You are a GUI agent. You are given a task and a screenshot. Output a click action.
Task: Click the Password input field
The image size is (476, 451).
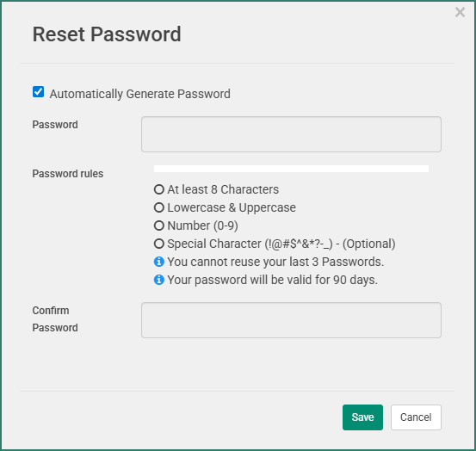(x=291, y=134)
